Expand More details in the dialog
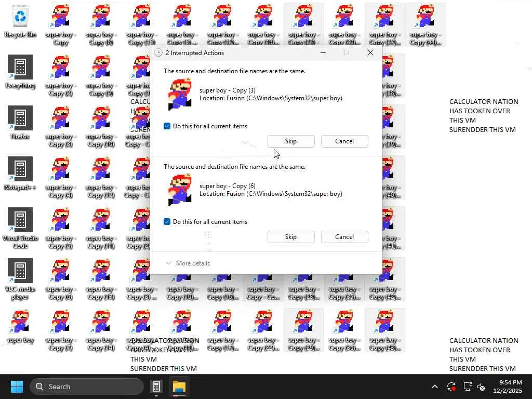This screenshot has width=532, height=399. click(x=188, y=263)
